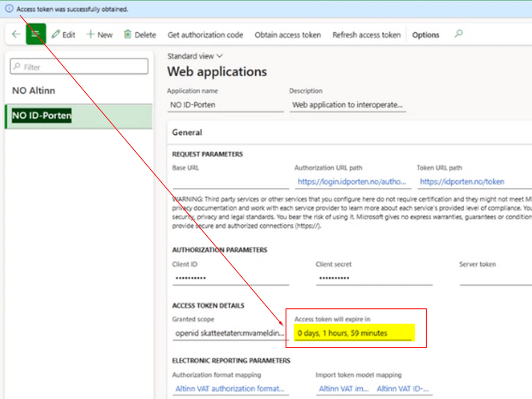Click Obtain access token button

tap(288, 35)
